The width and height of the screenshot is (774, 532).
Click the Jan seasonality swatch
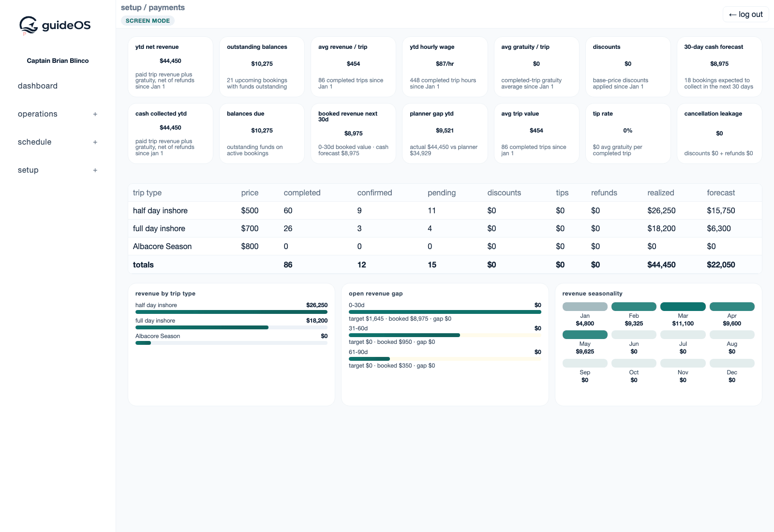coord(585,307)
